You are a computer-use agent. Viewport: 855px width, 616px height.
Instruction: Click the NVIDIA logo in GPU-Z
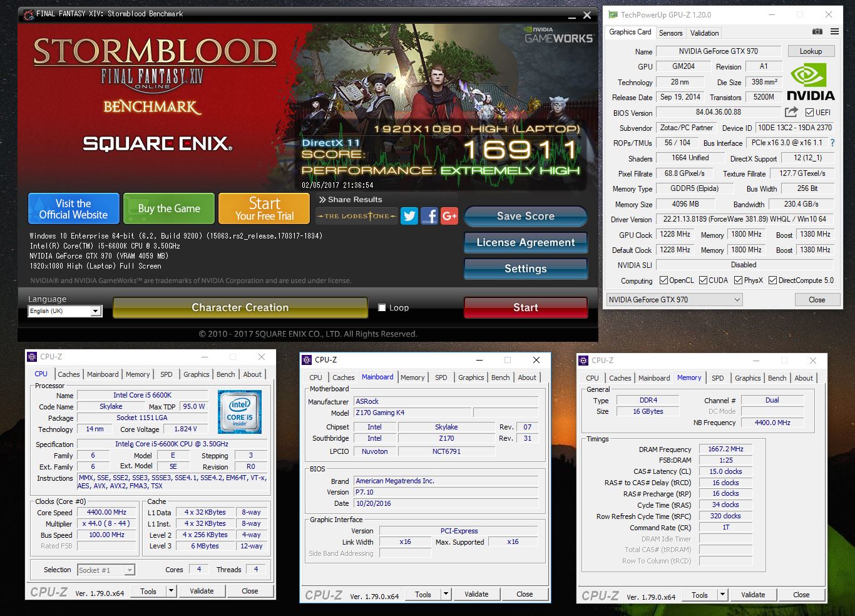click(x=811, y=82)
